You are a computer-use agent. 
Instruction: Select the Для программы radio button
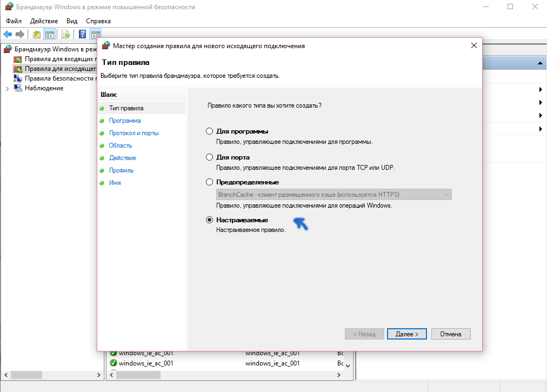(209, 131)
